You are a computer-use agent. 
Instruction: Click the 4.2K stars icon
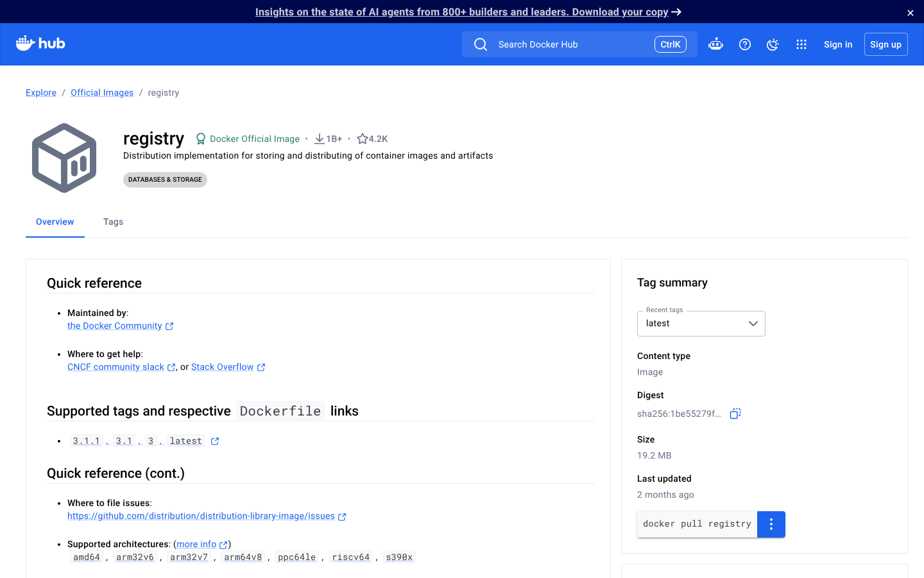pos(362,139)
